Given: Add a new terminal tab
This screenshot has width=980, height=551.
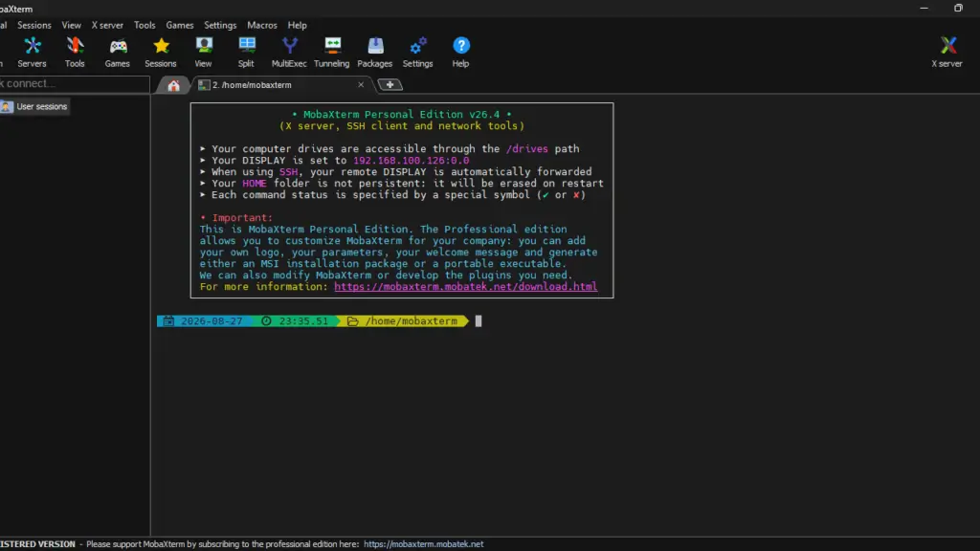Looking at the screenshot, I should [x=390, y=84].
